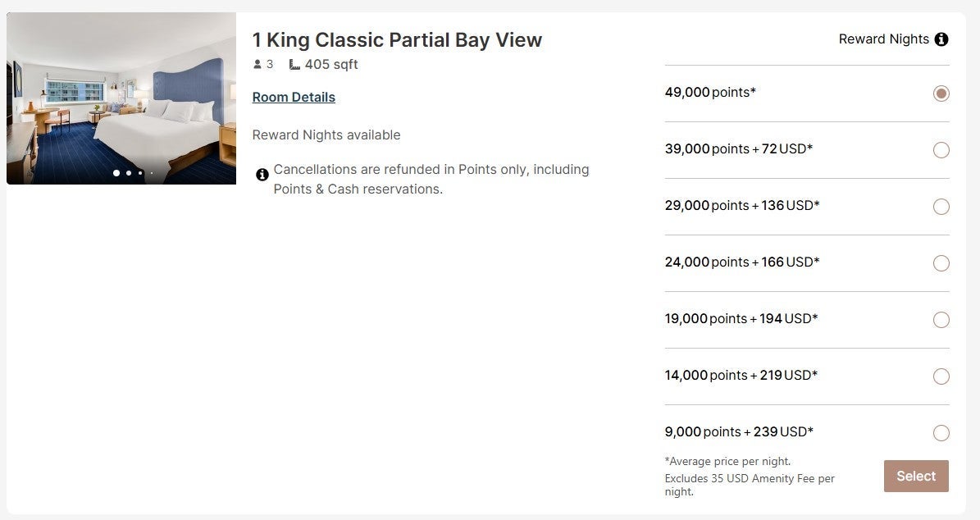The image size is (980, 520).
Task: Select the 29,000 points + 136 USD option
Action: pyautogui.click(x=941, y=207)
